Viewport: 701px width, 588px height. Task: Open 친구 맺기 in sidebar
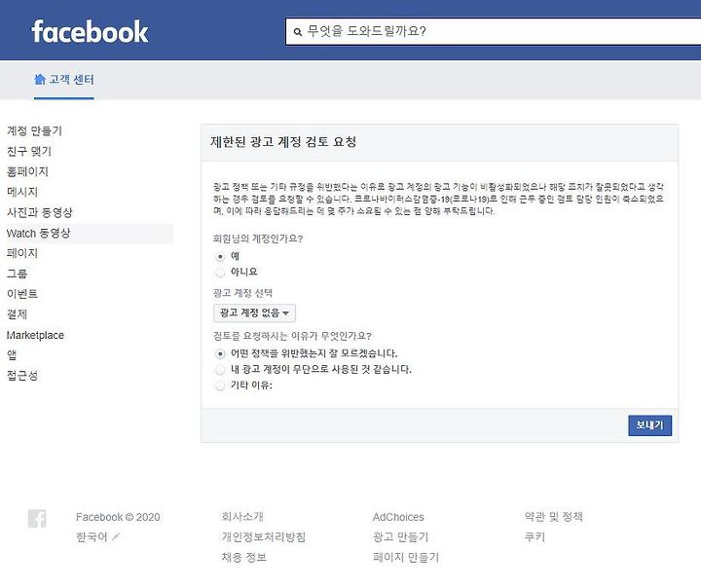click(x=29, y=151)
